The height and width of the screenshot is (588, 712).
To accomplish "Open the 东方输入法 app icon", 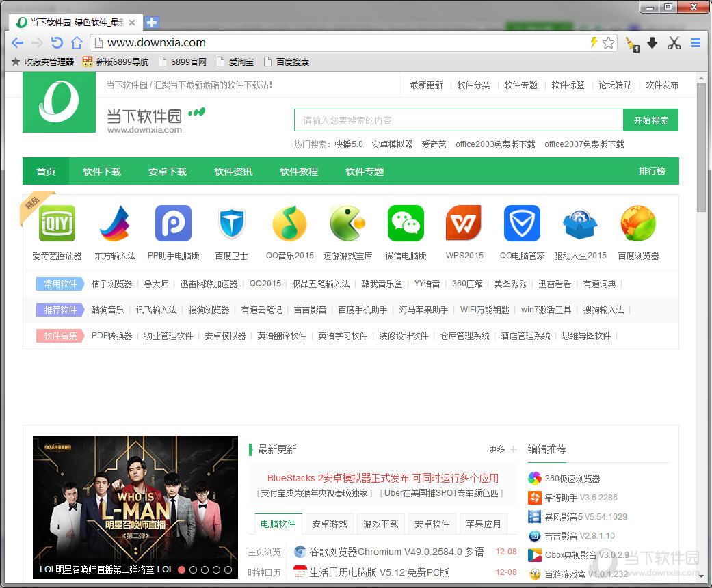I will coord(115,223).
